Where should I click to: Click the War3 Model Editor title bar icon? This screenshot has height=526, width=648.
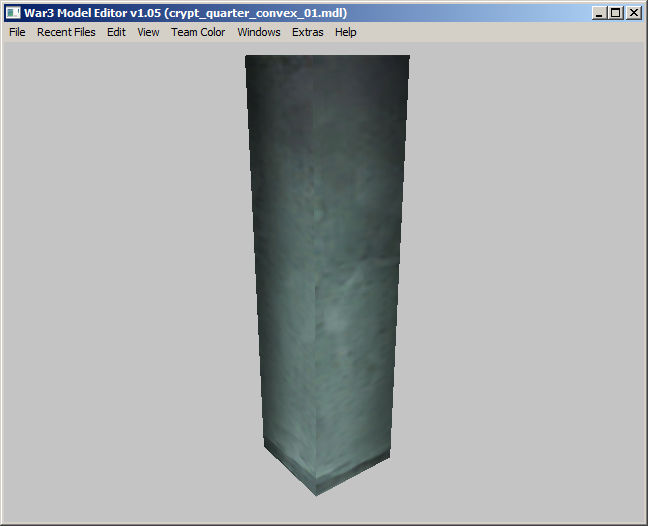(x=13, y=13)
